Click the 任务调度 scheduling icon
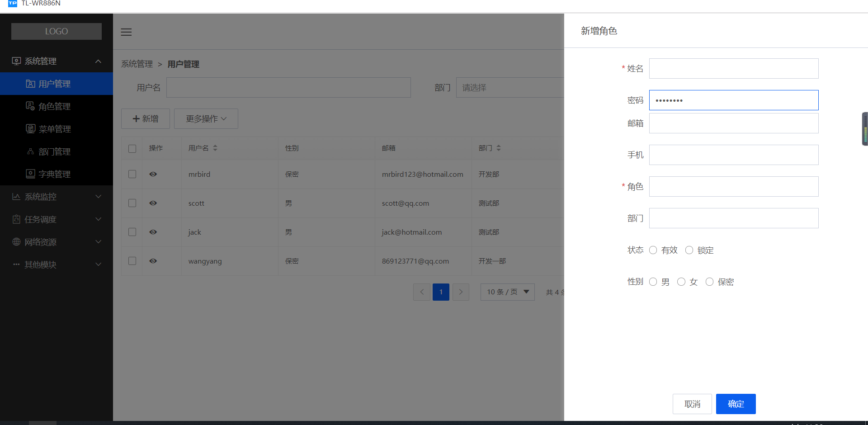The width and height of the screenshot is (868, 425). pyautogui.click(x=16, y=219)
